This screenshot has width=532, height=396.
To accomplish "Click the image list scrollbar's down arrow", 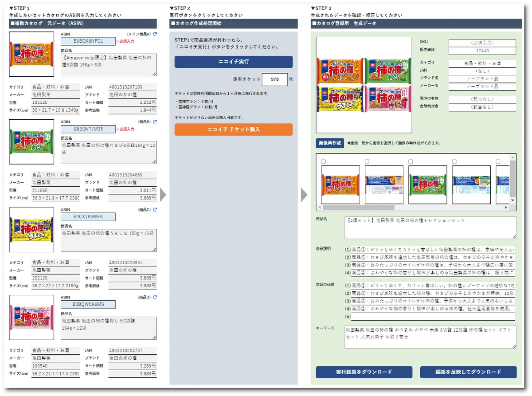I will click(x=512, y=200).
